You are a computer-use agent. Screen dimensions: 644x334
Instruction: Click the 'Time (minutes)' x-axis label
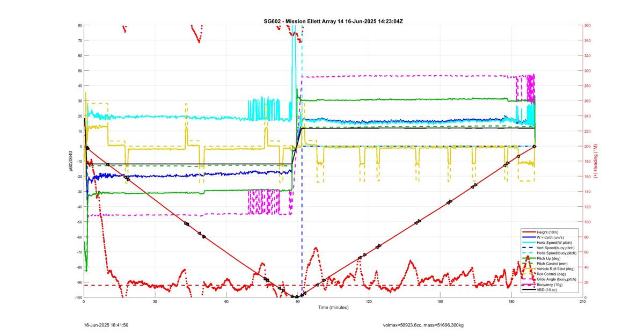click(333, 308)
